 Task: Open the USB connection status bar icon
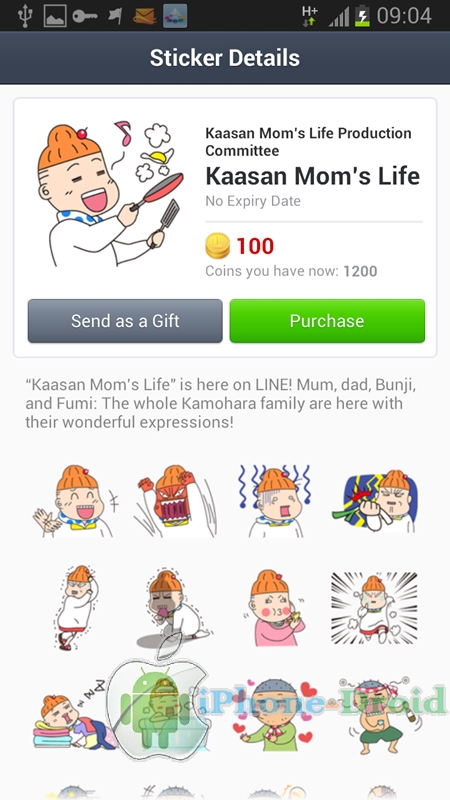coord(24,16)
